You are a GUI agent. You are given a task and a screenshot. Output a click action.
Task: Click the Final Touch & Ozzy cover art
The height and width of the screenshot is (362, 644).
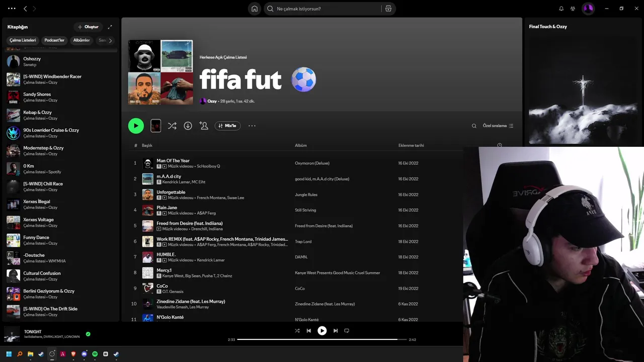583,90
